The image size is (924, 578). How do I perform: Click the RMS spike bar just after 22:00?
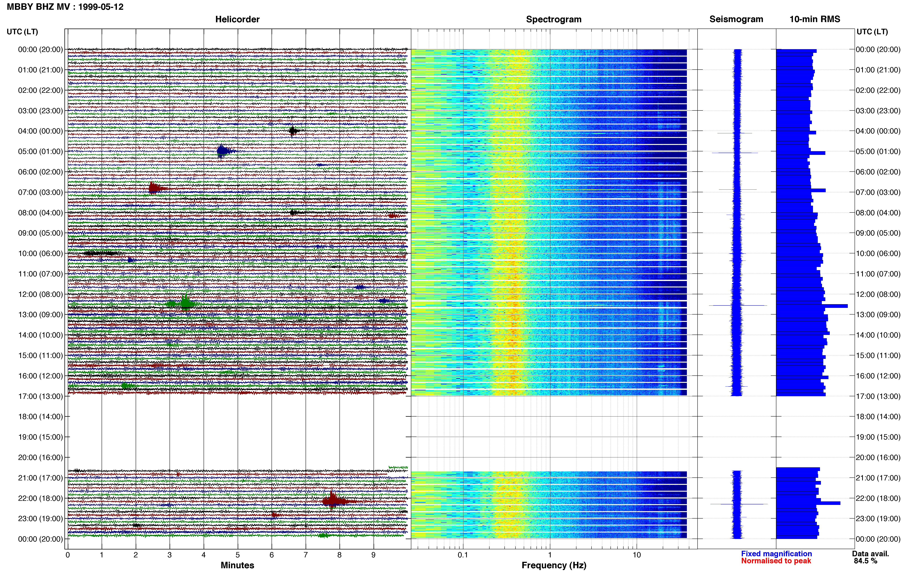tap(808, 503)
